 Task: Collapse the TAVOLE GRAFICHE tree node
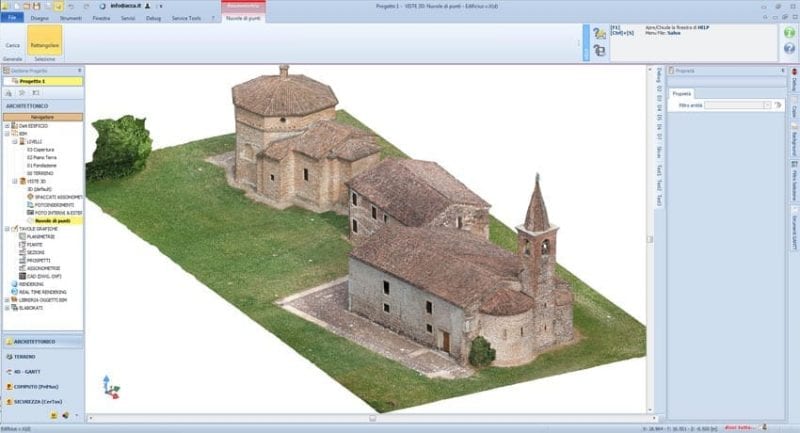click(x=7, y=228)
